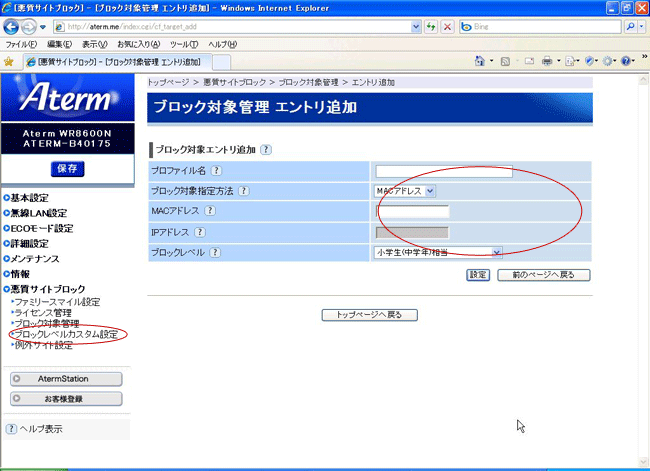Click the Stop loading red X icon
Screen dimensions: 650x471
point(447,25)
